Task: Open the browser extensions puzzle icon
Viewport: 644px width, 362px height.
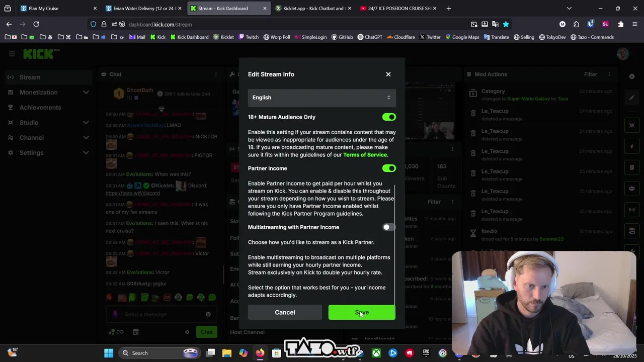Action: pyautogui.click(x=576, y=24)
